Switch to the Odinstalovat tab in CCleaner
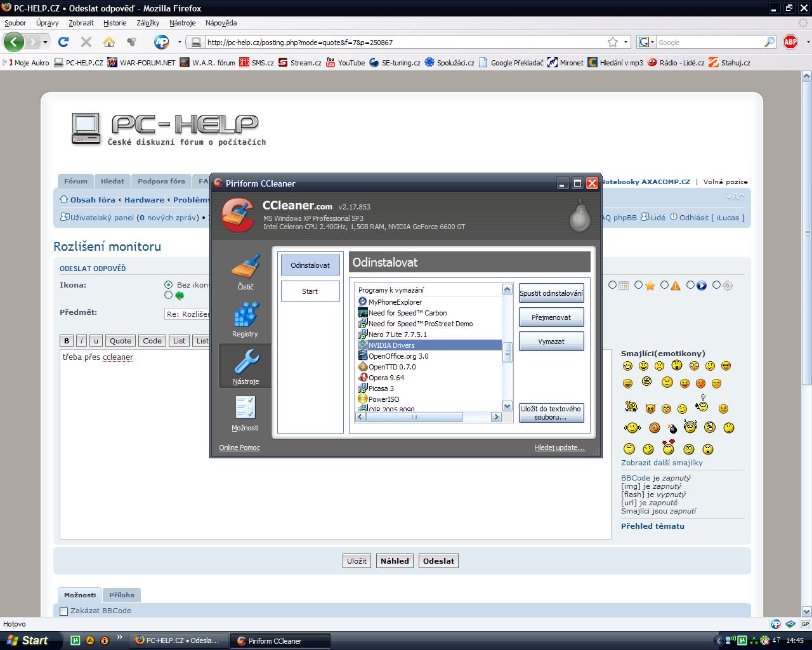This screenshot has width=812, height=650. point(310,265)
